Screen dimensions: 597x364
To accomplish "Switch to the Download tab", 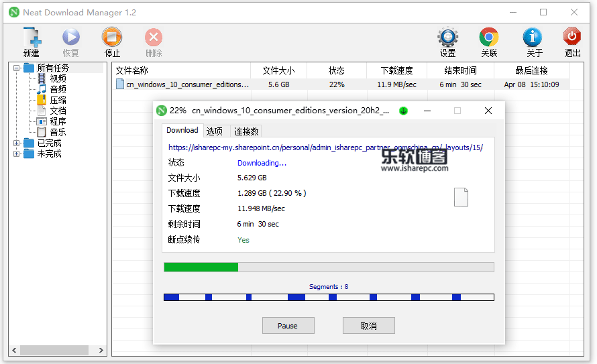I will click(x=182, y=130).
